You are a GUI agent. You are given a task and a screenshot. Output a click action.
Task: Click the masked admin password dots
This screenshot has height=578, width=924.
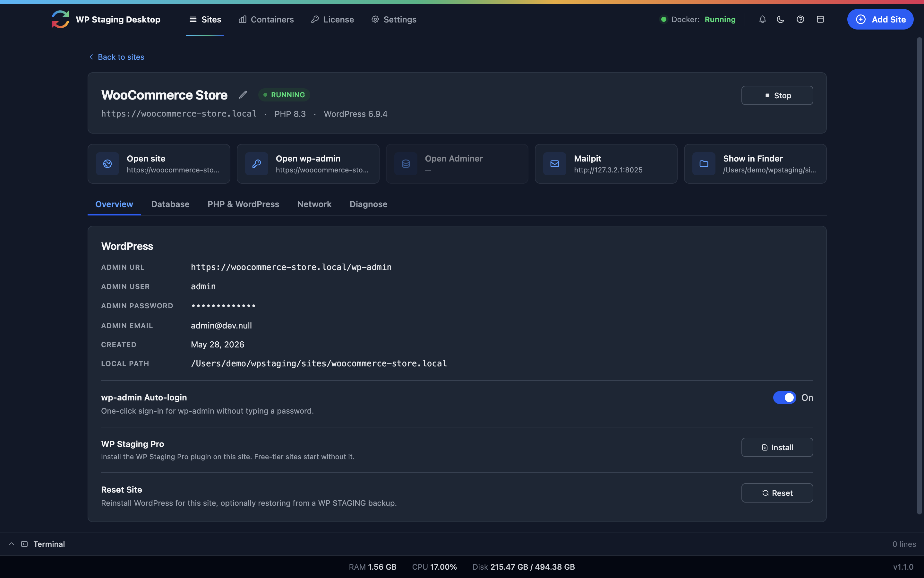tap(223, 306)
